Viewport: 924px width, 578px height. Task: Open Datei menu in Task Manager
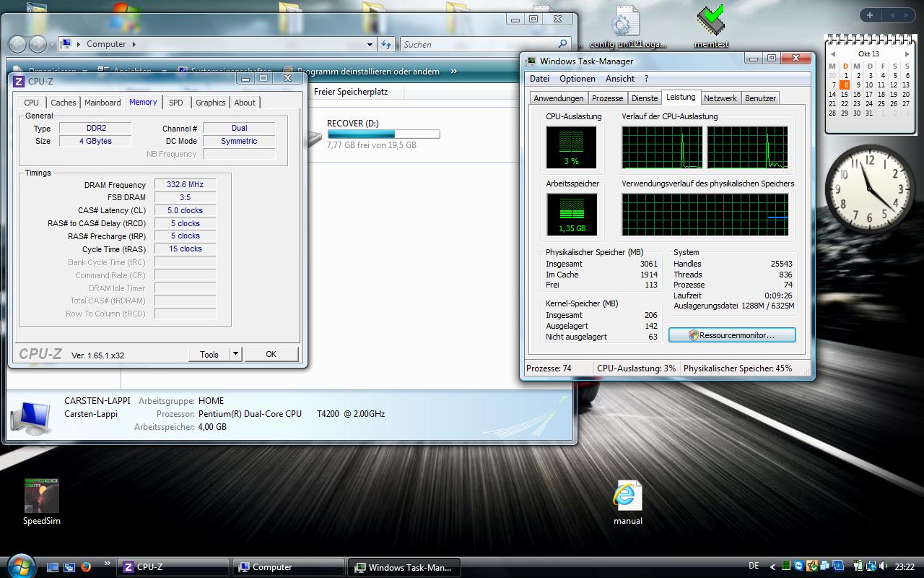[539, 79]
